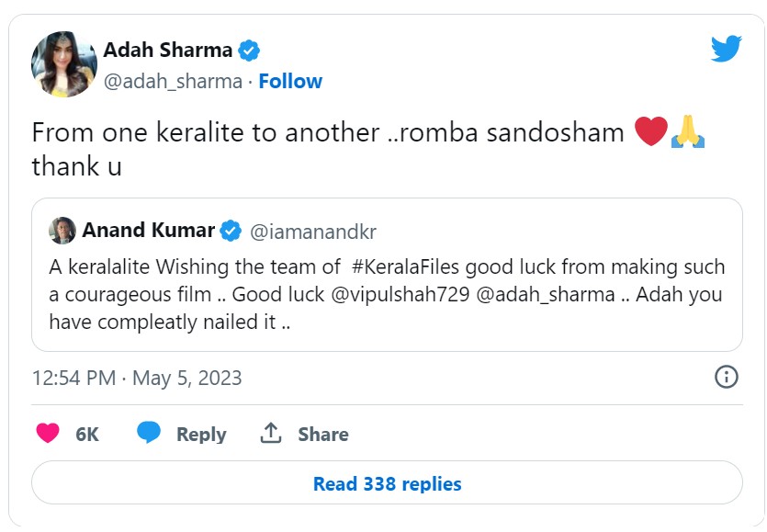Like the tweet with heart icon
The image size is (767, 532).
point(48,434)
